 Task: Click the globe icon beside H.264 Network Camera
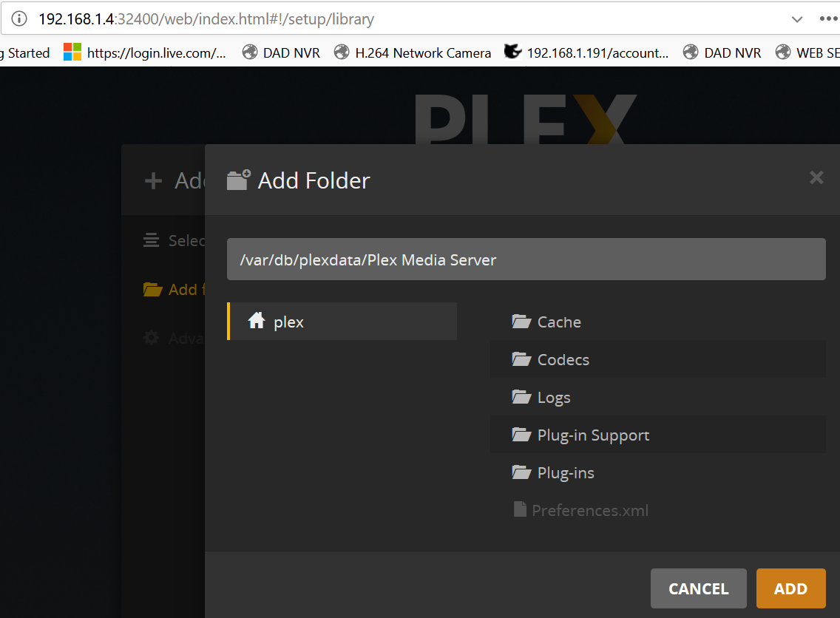(342, 52)
